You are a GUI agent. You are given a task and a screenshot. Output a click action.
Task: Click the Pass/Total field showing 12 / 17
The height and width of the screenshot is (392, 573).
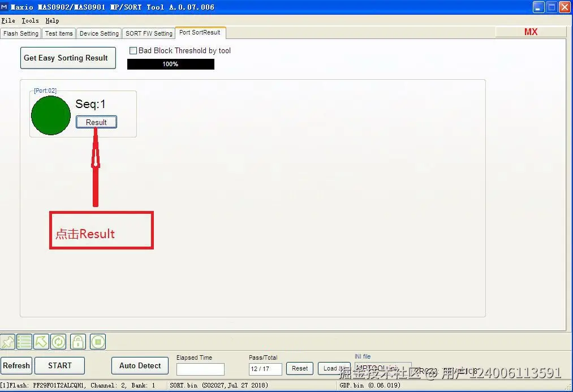[265, 369]
